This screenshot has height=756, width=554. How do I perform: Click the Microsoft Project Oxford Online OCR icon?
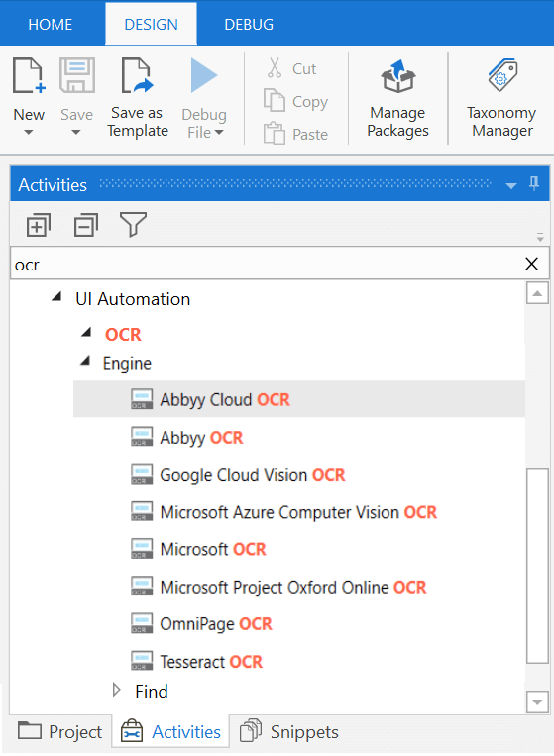[142, 587]
